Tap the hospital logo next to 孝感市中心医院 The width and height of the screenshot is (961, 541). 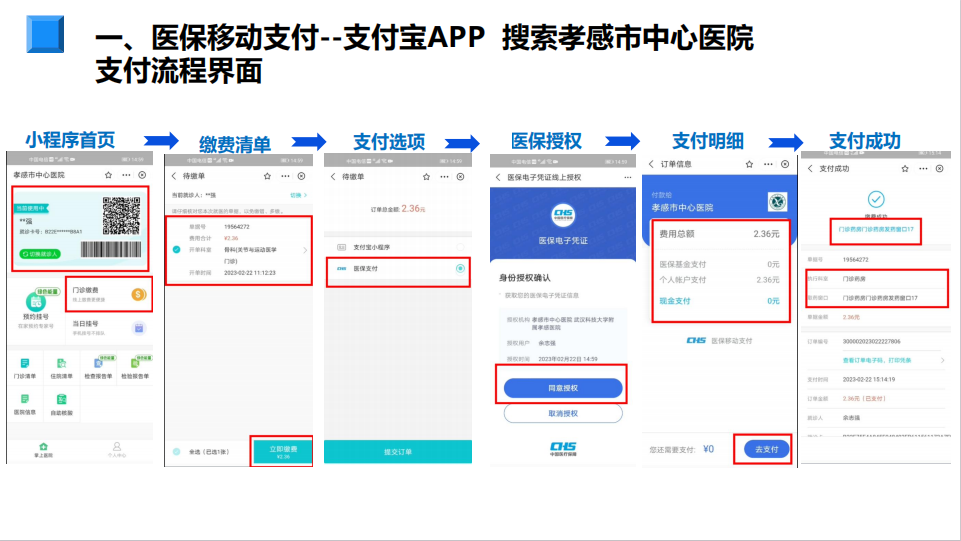pyautogui.click(x=778, y=202)
